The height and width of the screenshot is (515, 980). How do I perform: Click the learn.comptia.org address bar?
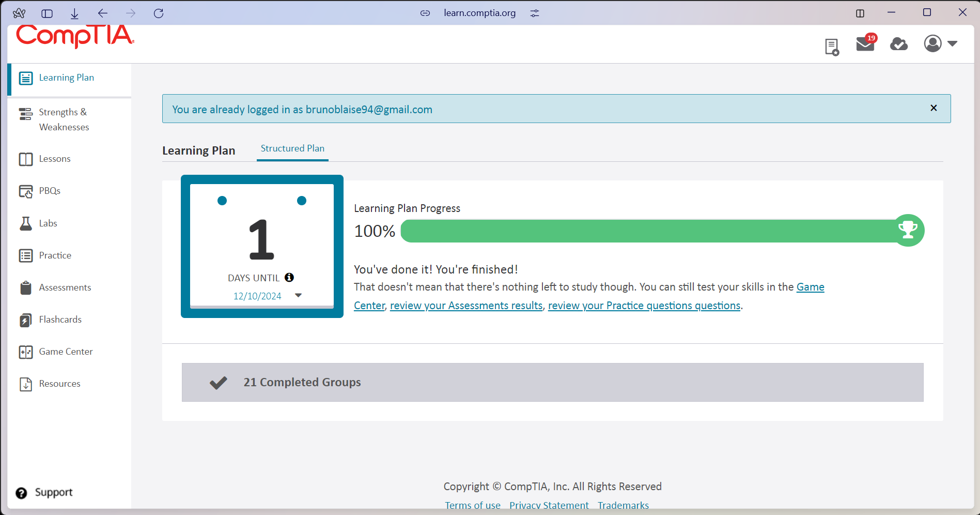479,13
